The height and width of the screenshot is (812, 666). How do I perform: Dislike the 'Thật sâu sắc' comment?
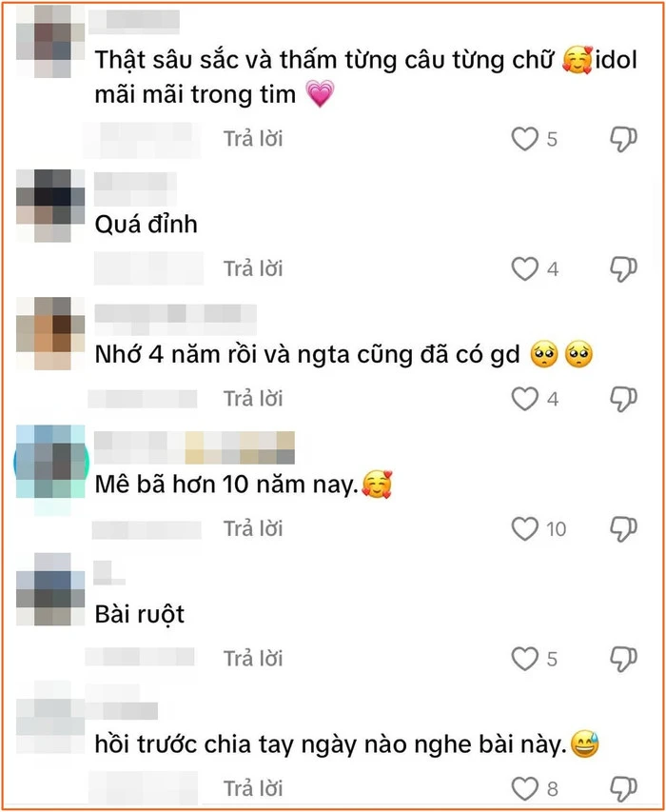[x=623, y=139]
